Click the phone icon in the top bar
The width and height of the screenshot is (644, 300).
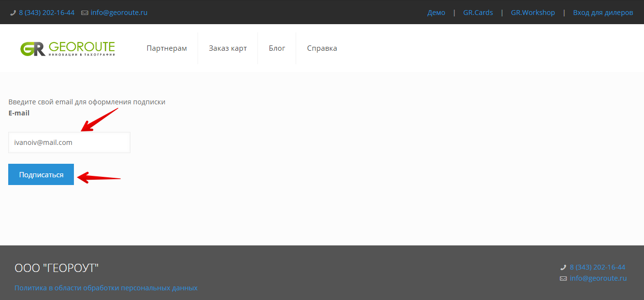pos(13,13)
